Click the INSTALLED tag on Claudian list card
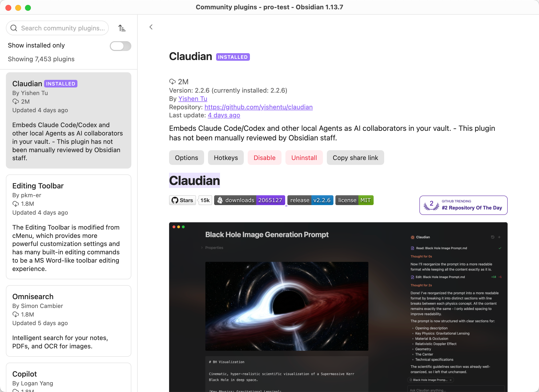The width and height of the screenshot is (539, 392). 61,84
